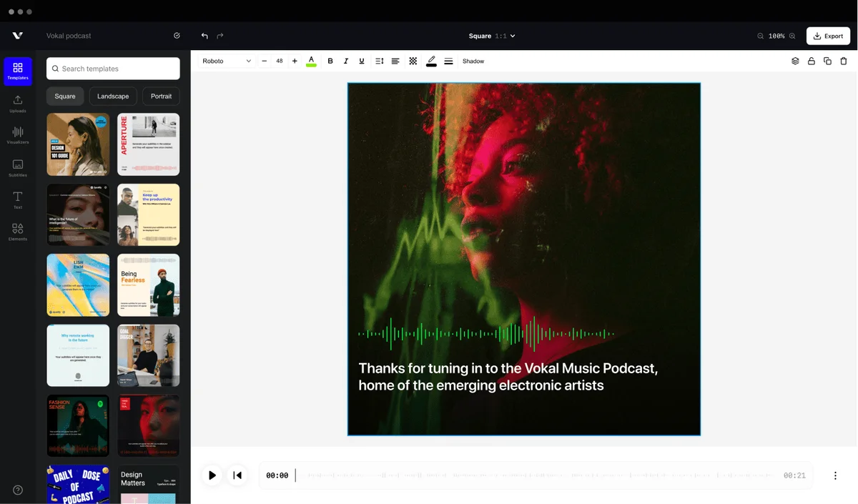Click the 00:00 current time display

[x=277, y=475]
